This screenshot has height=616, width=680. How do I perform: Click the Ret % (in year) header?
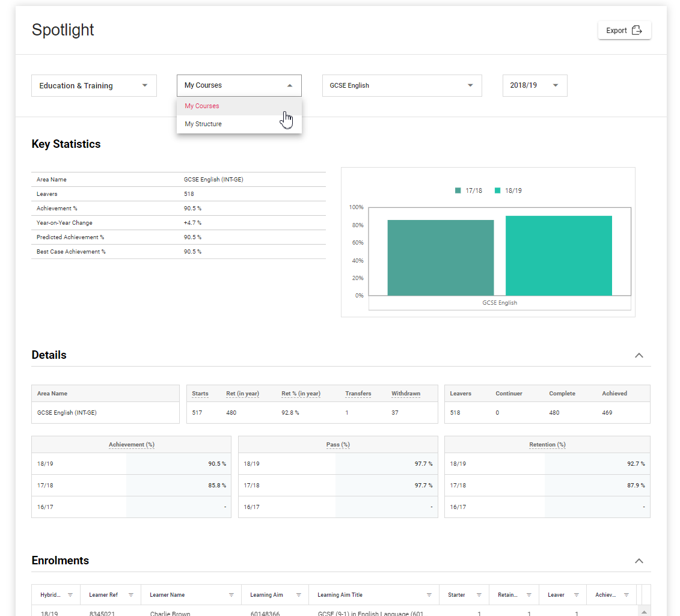coord(301,394)
